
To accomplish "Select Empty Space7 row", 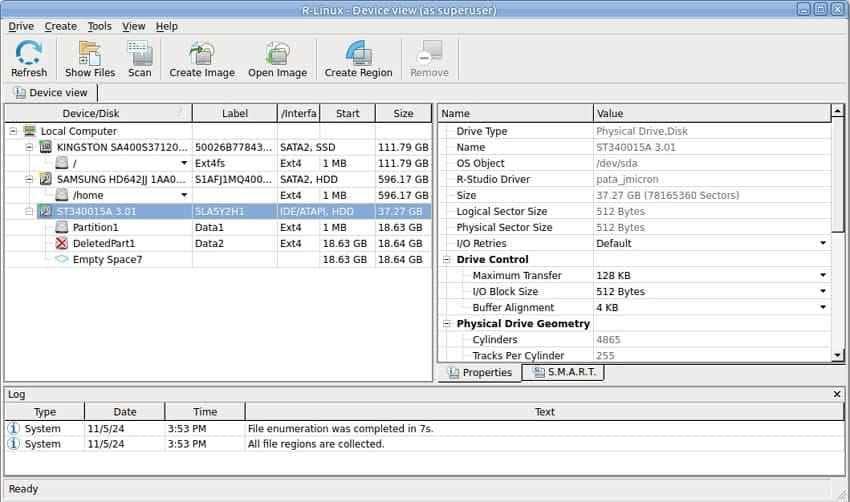I will point(218,259).
